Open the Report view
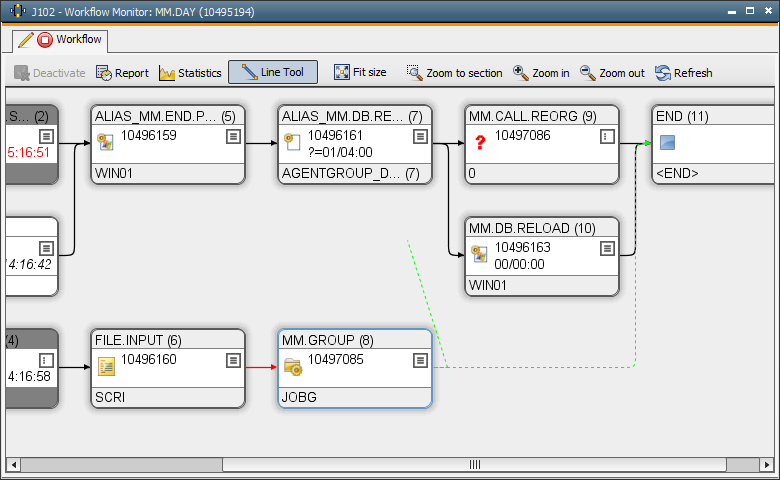 coord(122,73)
